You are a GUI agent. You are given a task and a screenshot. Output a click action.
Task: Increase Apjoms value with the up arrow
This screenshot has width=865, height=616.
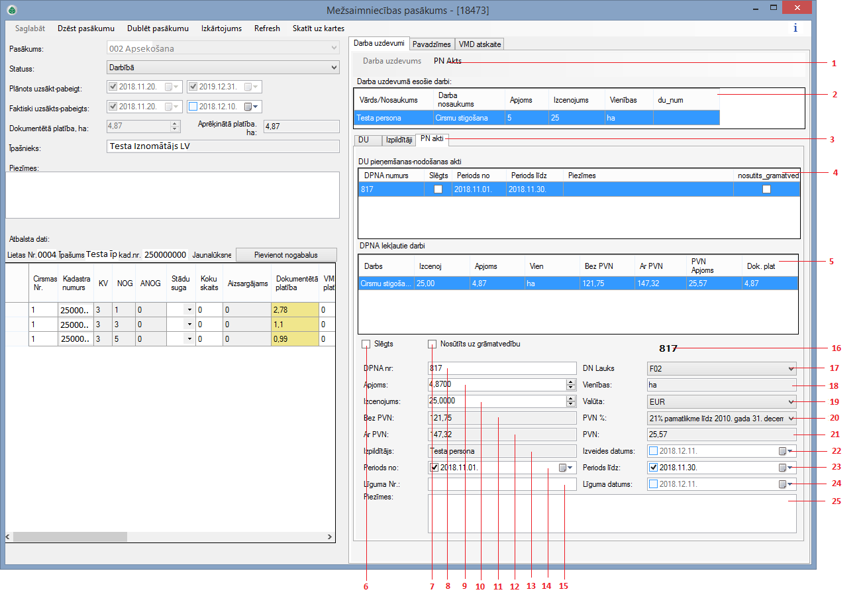pos(571,382)
